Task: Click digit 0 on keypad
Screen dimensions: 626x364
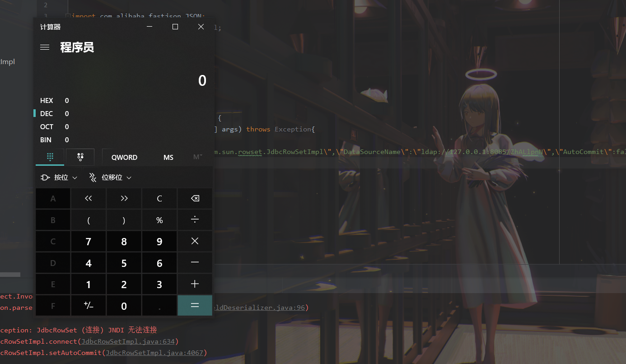Action: pos(124,306)
